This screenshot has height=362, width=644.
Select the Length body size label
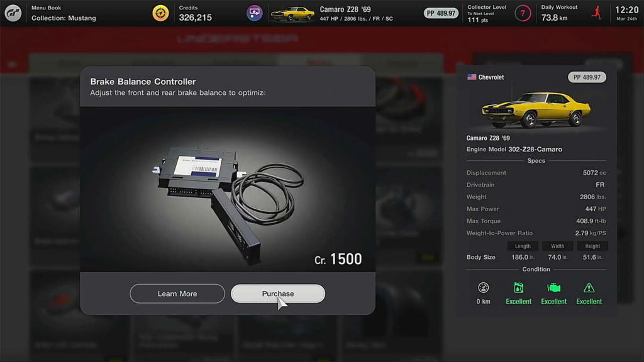523,246
